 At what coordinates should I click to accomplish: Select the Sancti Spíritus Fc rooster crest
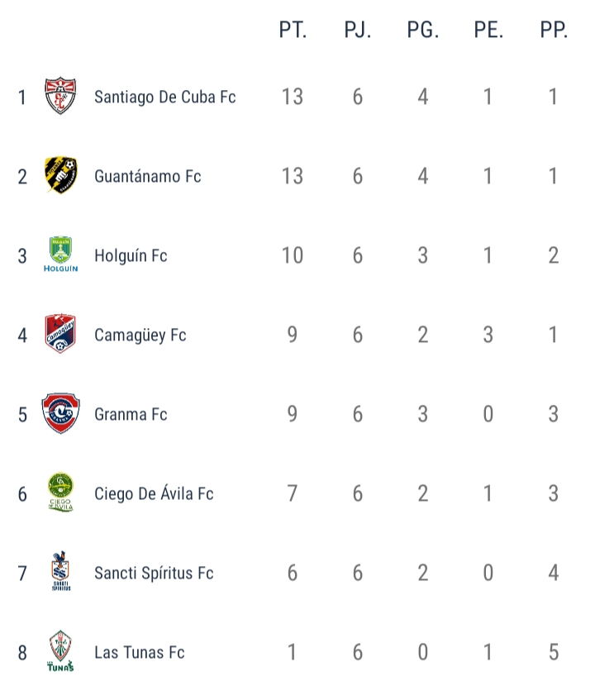coord(60,571)
